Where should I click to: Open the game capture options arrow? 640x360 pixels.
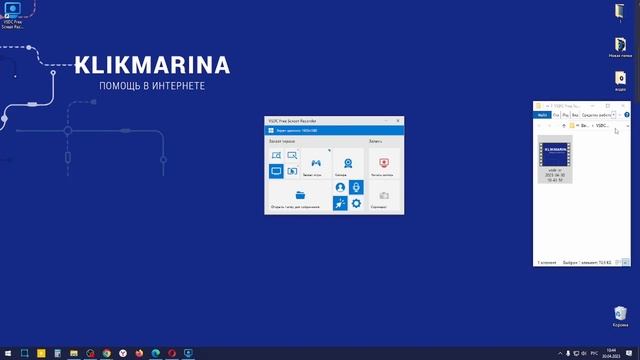click(x=329, y=150)
